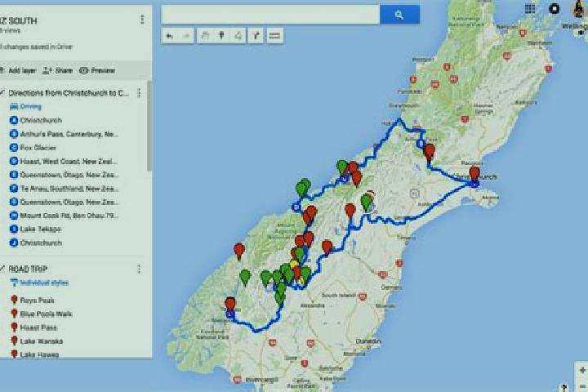Select the measure distances ruler tool

click(274, 36)
